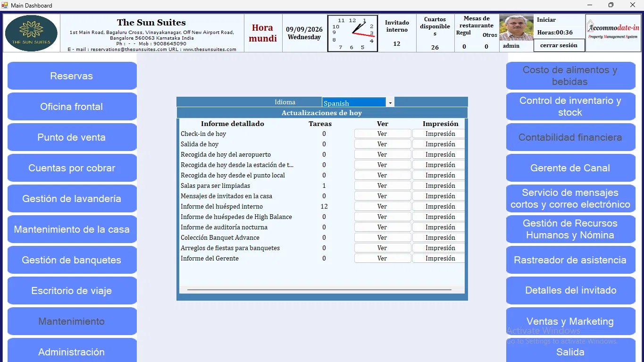This screenshot has width=644, height=362.
Task: Open Gestión de Recursos Humanos y Nómina
Action: pyautogui.click(x=570, y=229)
